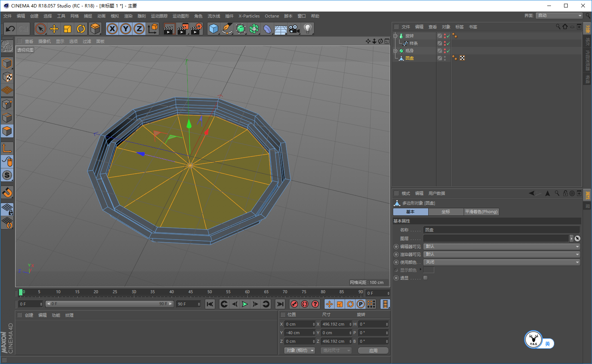Toggle the X axis lock
The width and height of the screenshot is (592, 364).
point(112,29)
